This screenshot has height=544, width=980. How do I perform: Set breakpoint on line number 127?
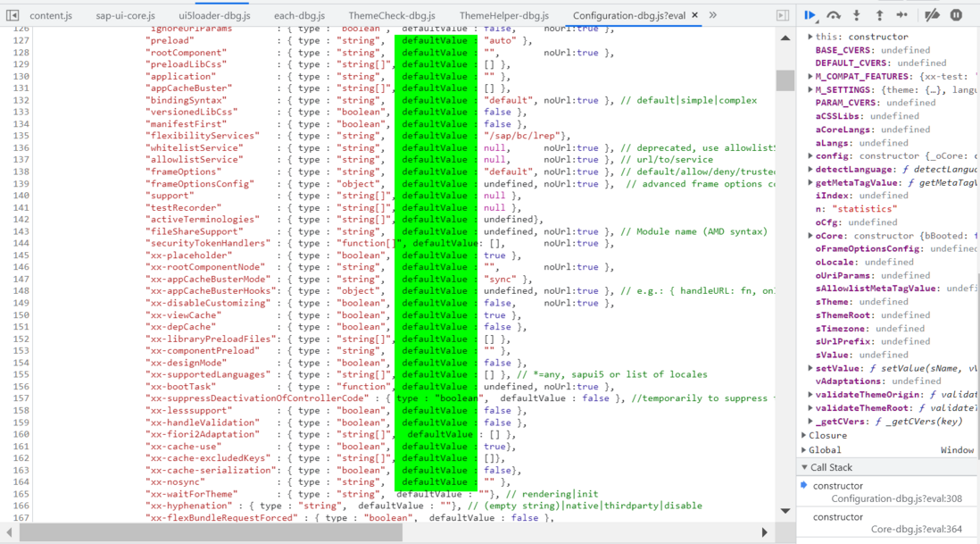[21, 41]
